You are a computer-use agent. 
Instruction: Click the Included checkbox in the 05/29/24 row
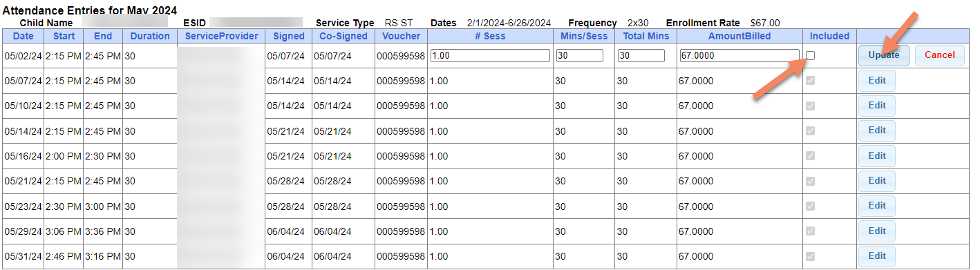point(811,231)
